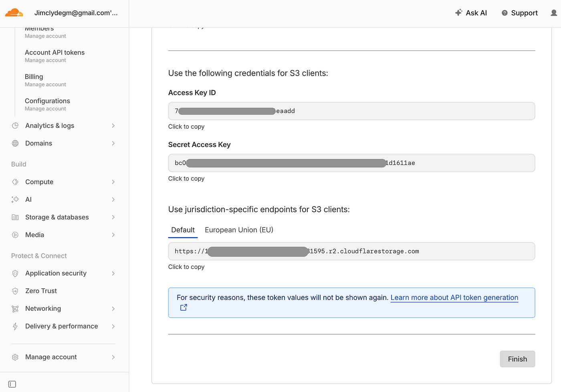Copy the Secret Access Key value
This screenshot has height=392, width=561.
pos(351,163)
